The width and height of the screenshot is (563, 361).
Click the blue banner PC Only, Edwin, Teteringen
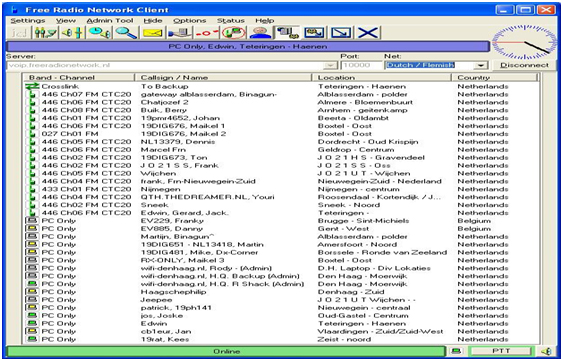pos(248,47)
